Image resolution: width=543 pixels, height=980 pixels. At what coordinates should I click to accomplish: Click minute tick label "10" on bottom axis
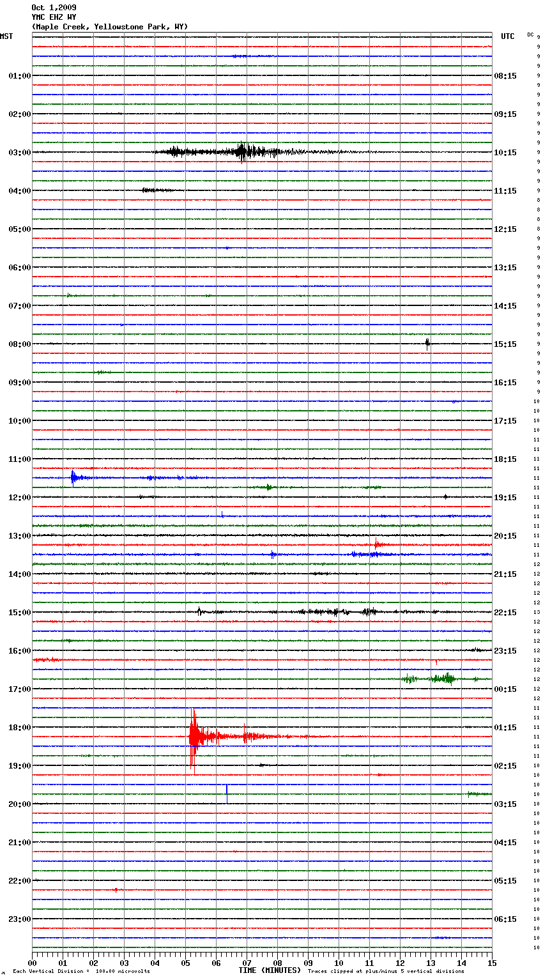(x=339, y=963)
